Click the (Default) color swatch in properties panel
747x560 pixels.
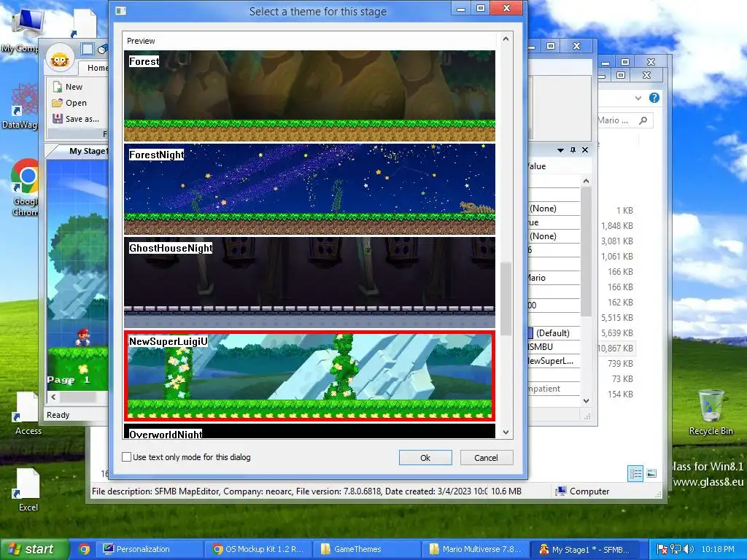click(x=531, y=332)
